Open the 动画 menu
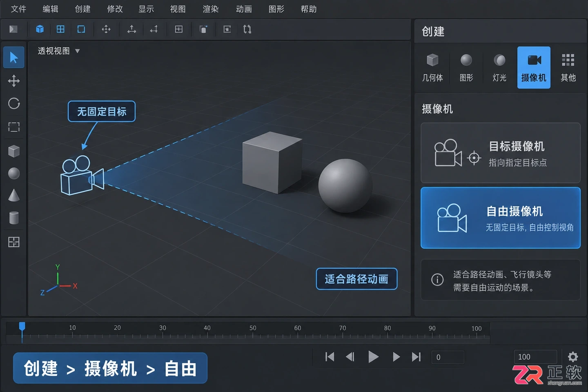This screenshot has height=392, width=588. 244,9
